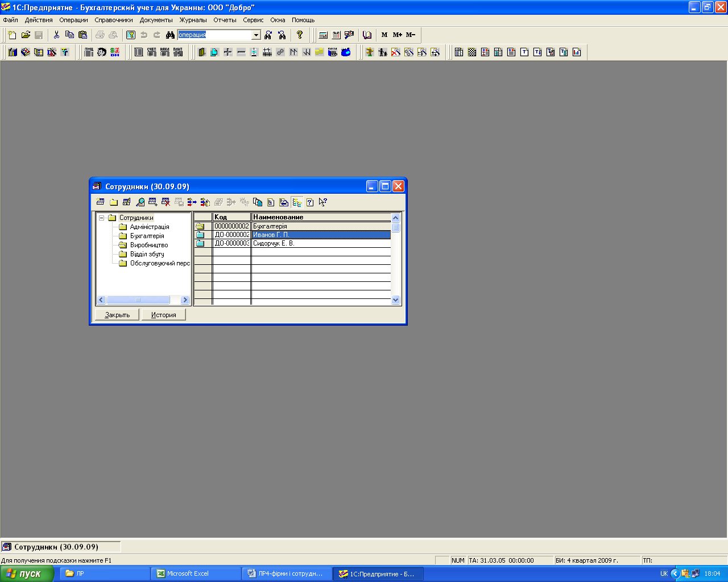Open the ПЛАТ payment order document icon
Viewport: 728px width, 582px height.
[x=178, y=52]
